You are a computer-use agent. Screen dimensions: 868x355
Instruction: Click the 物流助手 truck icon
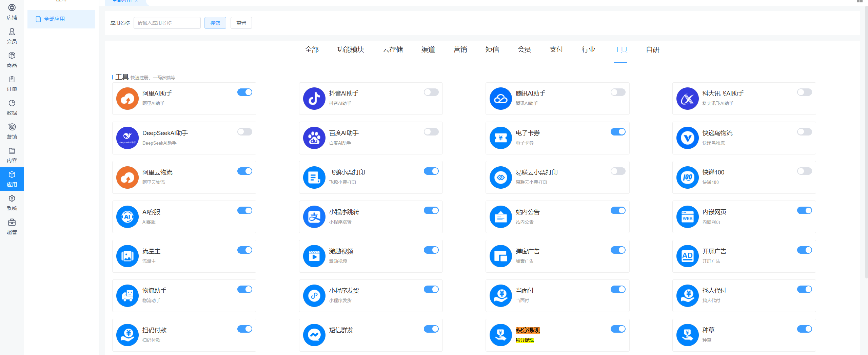127,296
